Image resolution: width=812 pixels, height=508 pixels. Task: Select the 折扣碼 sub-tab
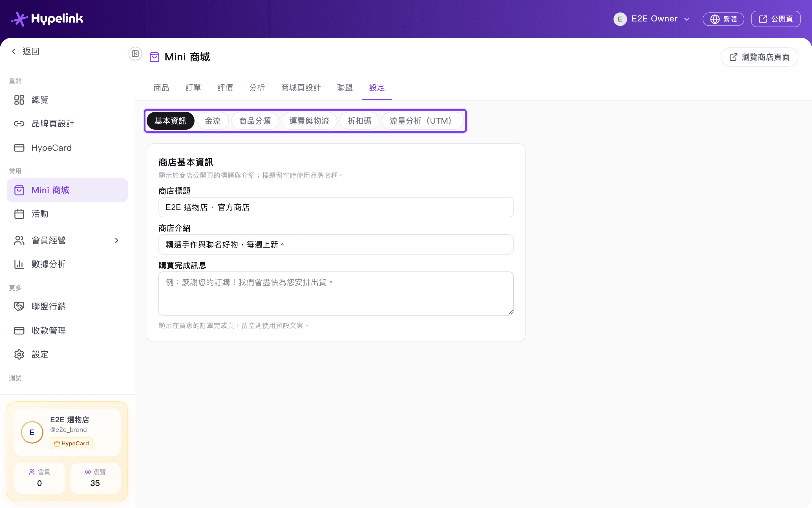359,121
